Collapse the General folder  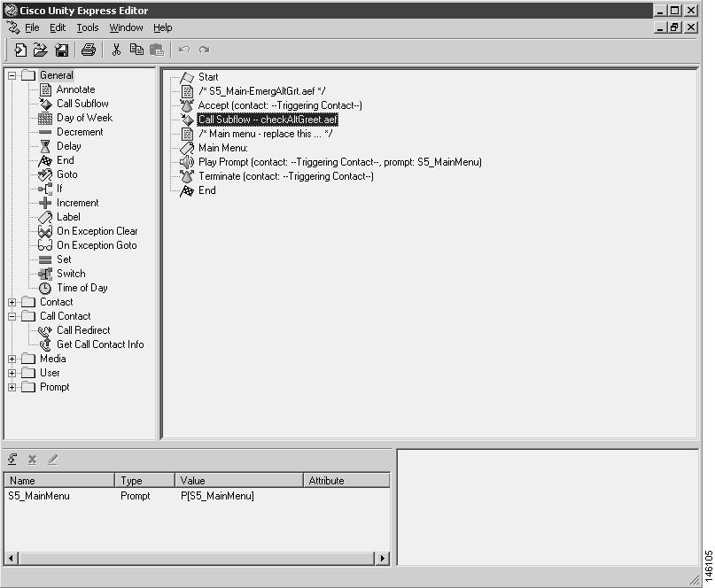coord(12,75)
